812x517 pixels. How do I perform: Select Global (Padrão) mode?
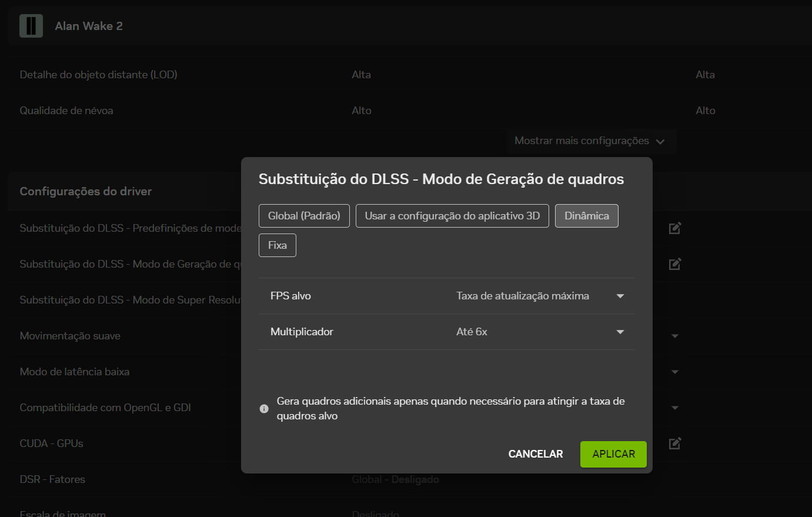pyautogui.click(x=304, y=215)
